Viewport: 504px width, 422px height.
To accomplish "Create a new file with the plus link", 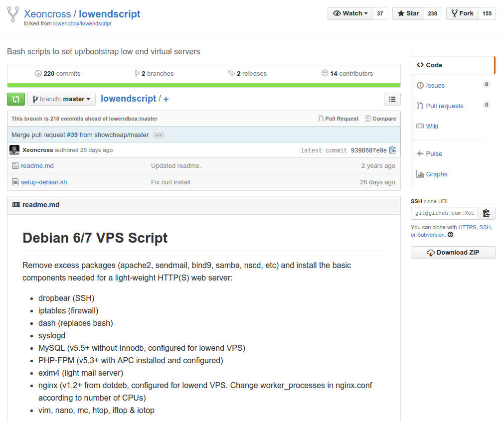I will coord(166,99).
